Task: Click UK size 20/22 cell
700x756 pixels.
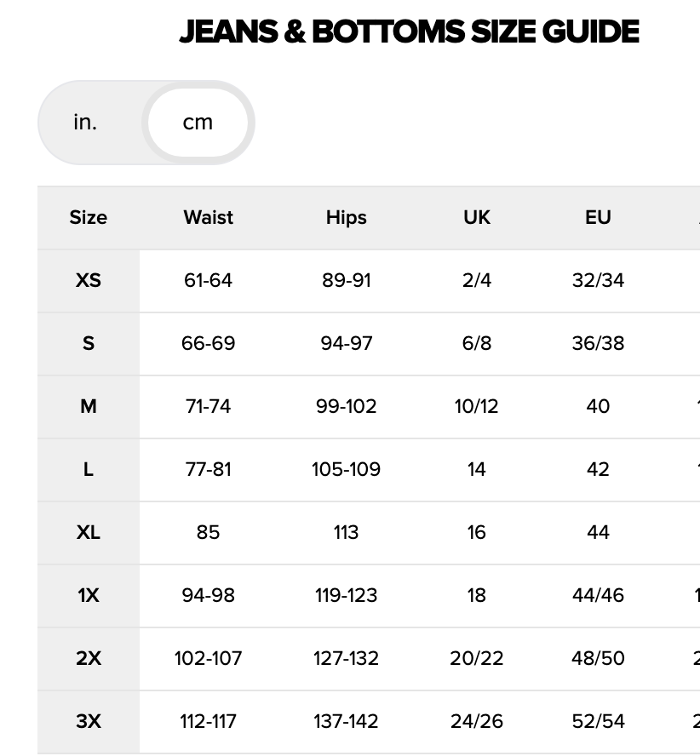Action: (477, 658)
